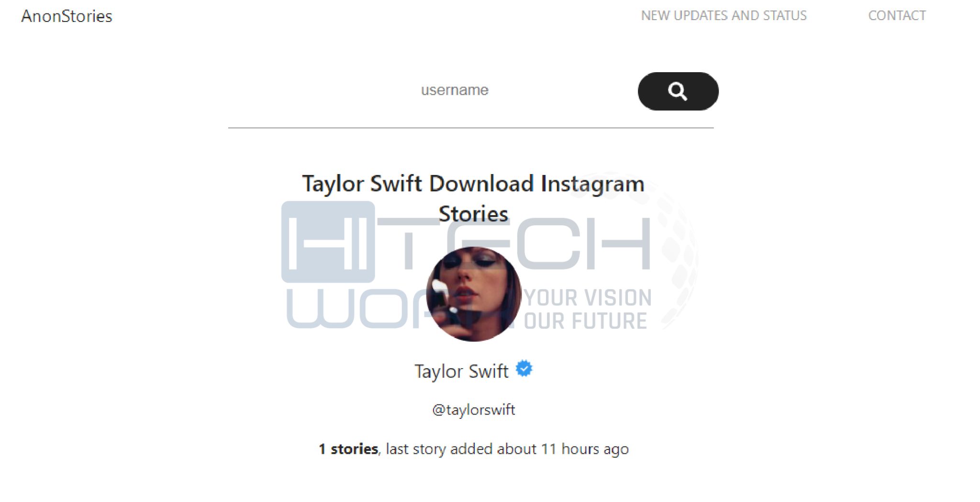The height and width of the screenshot is (502, 980).
Task: Click the Taylor Swift display name
Action: coord(461,371)
